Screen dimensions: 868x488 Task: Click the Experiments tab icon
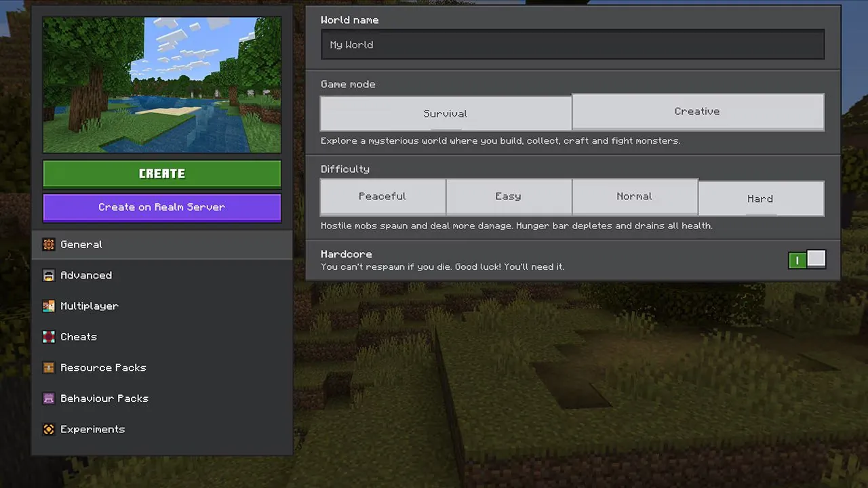(49, 429)
